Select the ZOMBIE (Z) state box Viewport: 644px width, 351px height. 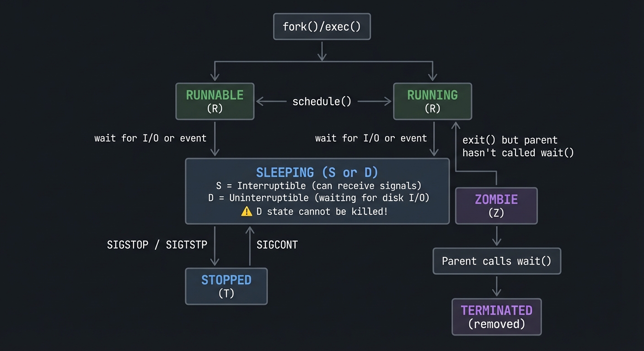[x=496, y=206]
